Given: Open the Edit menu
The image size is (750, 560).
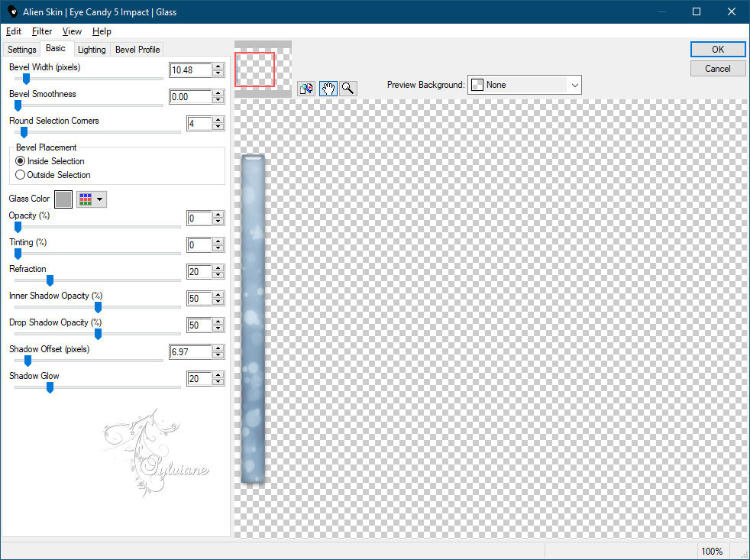Looking at the screenshot, I should (x=14, y=31).
